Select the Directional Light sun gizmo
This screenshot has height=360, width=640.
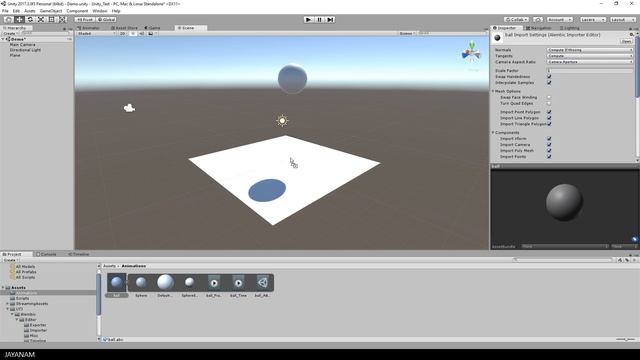pos(282,120)
